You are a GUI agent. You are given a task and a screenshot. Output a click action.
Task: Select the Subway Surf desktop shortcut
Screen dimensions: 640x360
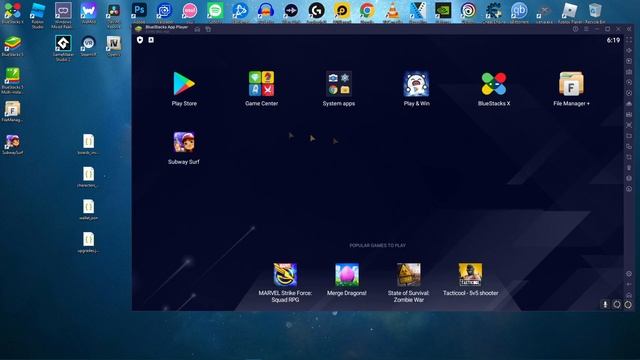[13, 144]
